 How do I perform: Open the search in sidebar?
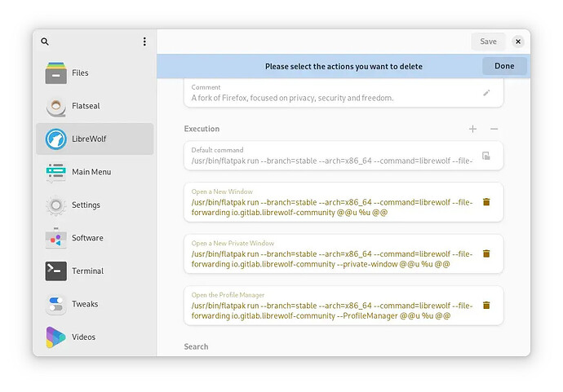[45, 42]
